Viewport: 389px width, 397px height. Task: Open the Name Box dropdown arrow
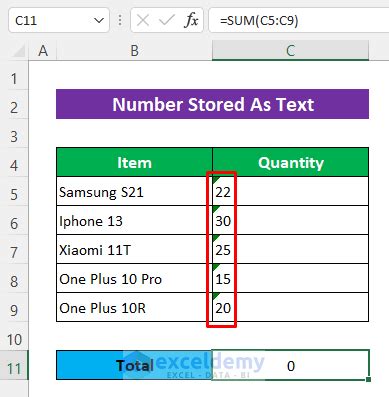[x=99, y=21]
